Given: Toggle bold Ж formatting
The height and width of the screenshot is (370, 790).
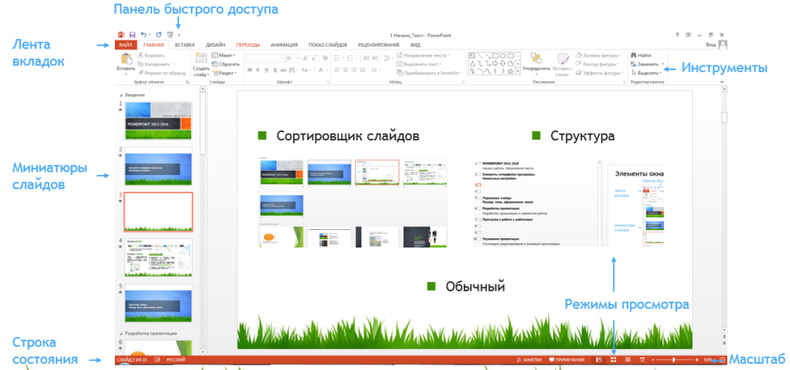Looking at the screenshot, I should pyautogui.click(x=249, y=70).
